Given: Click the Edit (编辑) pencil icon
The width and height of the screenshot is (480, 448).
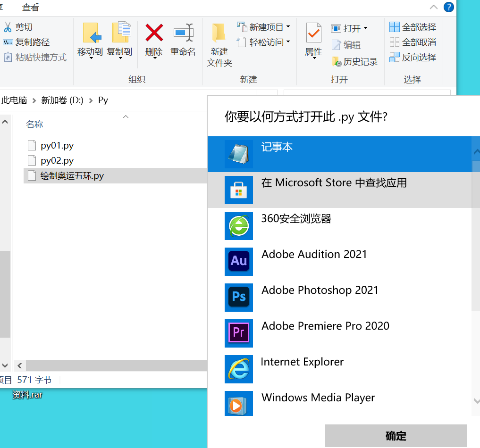Looking at the screenshot, I should tap(336, 45).
